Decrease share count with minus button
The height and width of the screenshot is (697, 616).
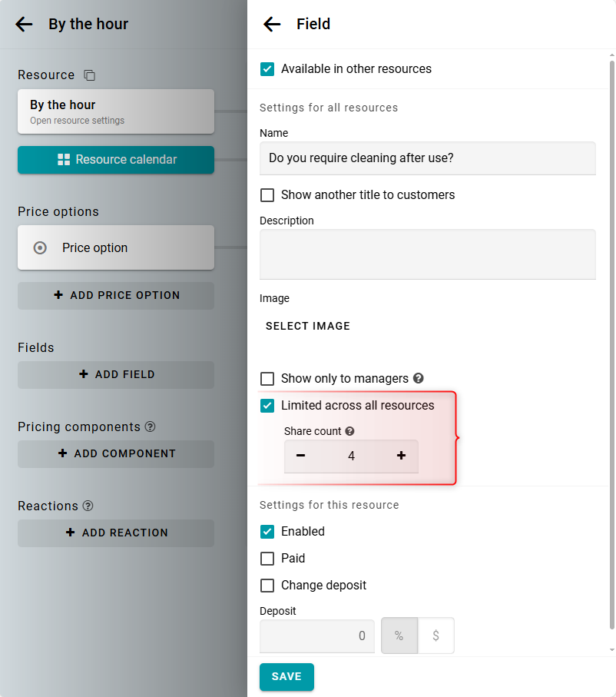[301, 456]
